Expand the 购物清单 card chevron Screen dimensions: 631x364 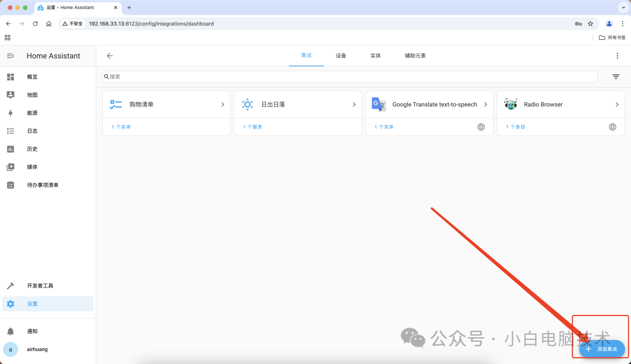tap(223, 105)
